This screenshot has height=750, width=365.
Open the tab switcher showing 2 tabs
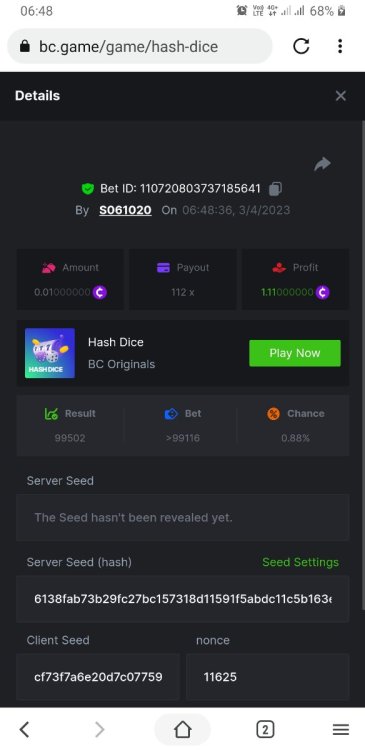tap(265, 729)
